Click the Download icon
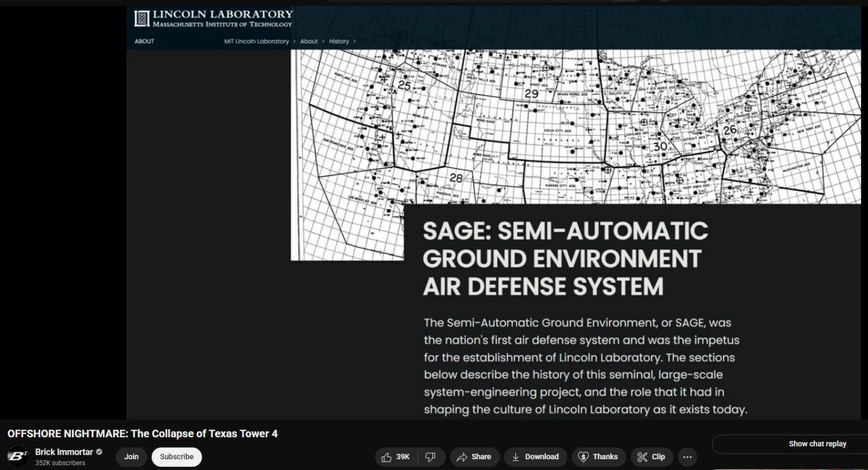 tap(516, 456)
